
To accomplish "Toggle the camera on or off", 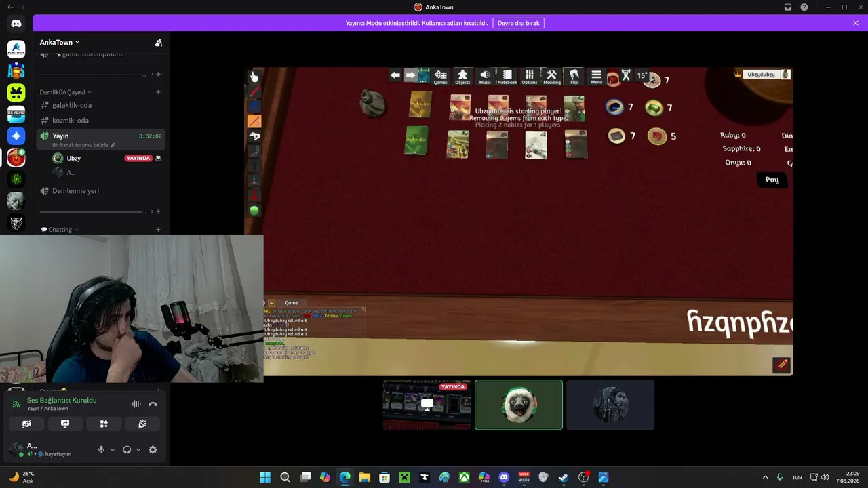I will click(26, 424).
